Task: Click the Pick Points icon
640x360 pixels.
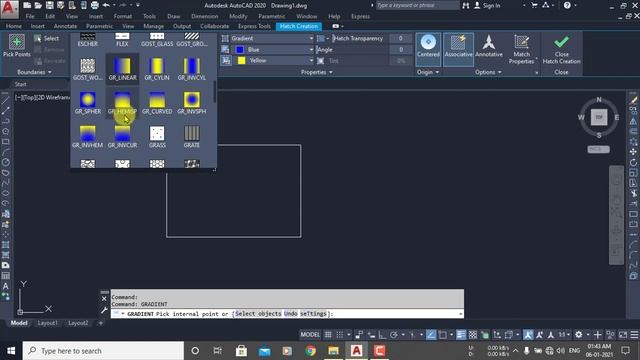Action: click(x=17, y=42)
